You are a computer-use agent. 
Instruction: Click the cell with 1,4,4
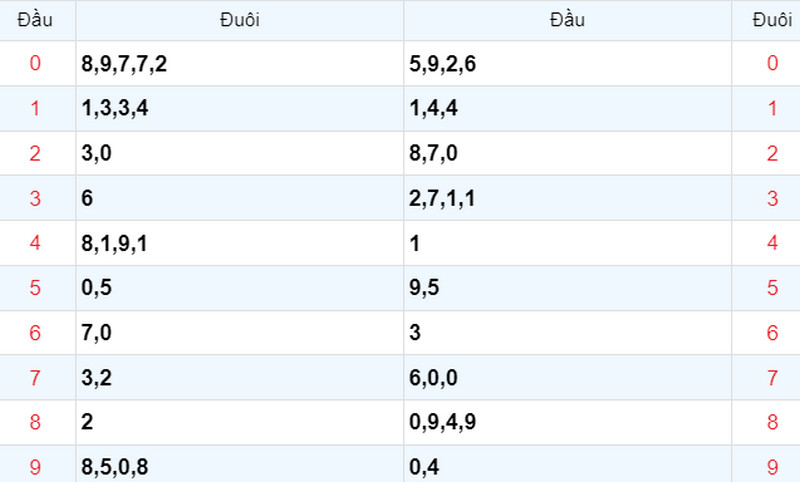pos(567,108)
